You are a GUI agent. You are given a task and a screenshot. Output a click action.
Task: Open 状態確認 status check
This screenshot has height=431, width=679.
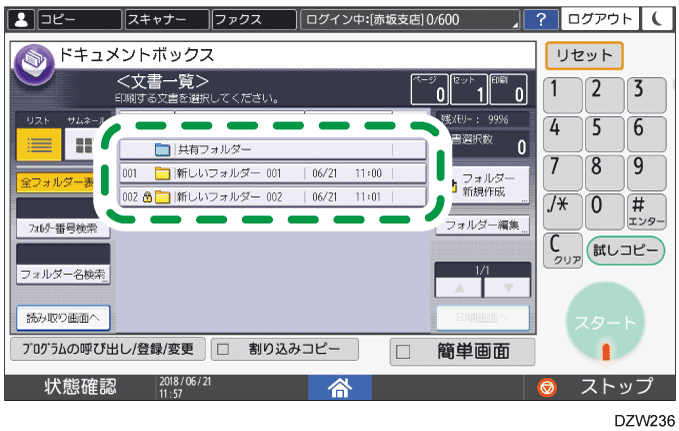pos(81,387)
